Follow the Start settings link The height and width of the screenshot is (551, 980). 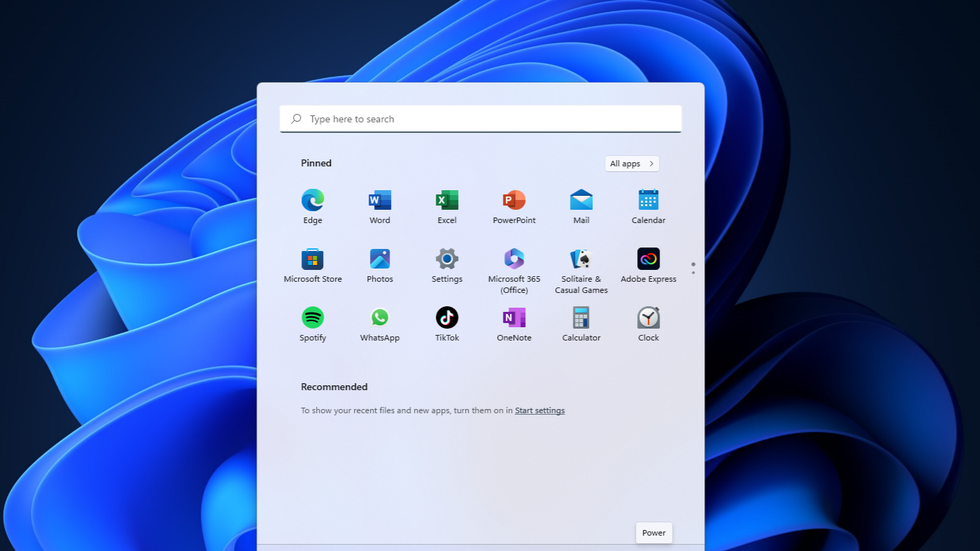point(539,410)
